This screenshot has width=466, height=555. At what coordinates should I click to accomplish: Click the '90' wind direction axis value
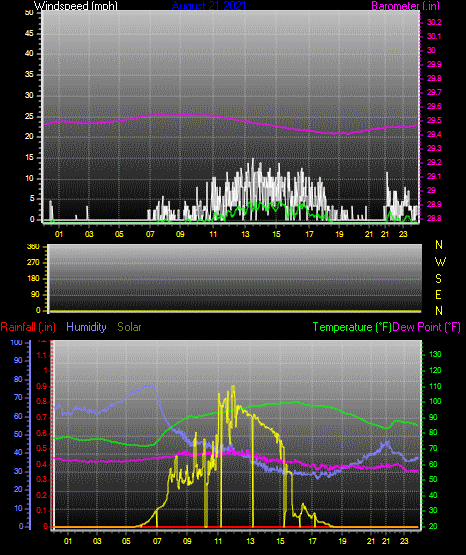[35, 294]
